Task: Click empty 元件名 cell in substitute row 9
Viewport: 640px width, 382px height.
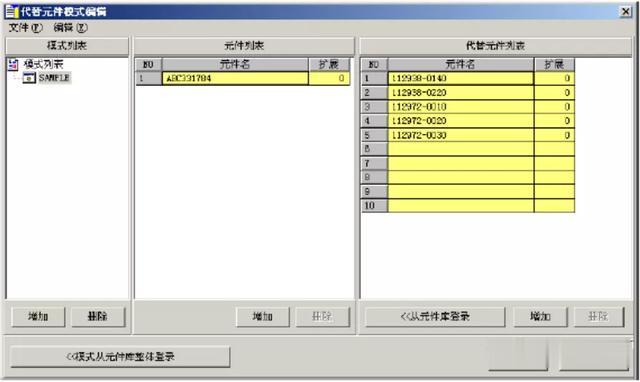Action: [x=460, y=191]
